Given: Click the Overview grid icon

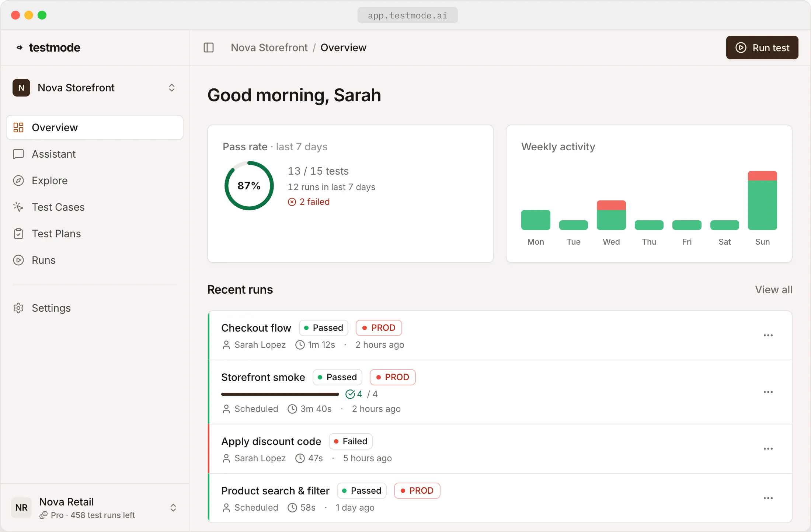Looking at the screenshot, I should click(x=18, y=127).
